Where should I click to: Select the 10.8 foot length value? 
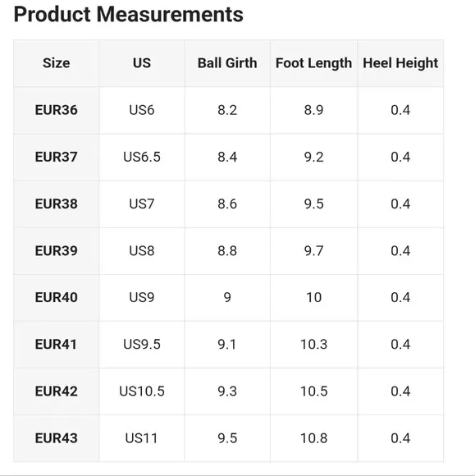coord(314,438)
